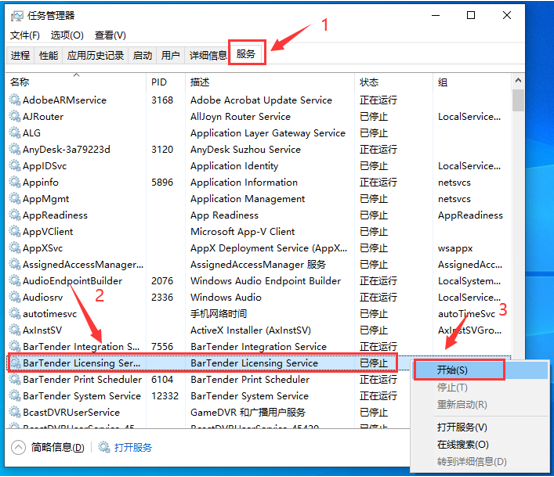Image resolution: width=554 pixels, height=477 pixels.
Task: Click the service icon next to Audiosrv
Action: [x=15, y=297]
